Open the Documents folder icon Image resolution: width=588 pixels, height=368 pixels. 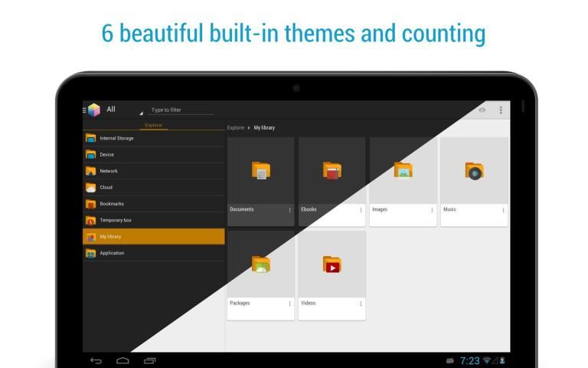[260, 170]
